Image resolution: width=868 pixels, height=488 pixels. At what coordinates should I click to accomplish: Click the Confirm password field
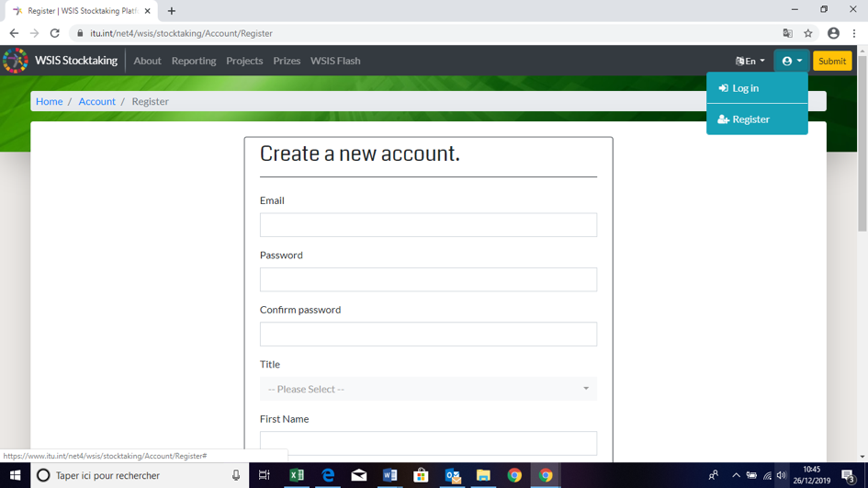tap(428, 335)
